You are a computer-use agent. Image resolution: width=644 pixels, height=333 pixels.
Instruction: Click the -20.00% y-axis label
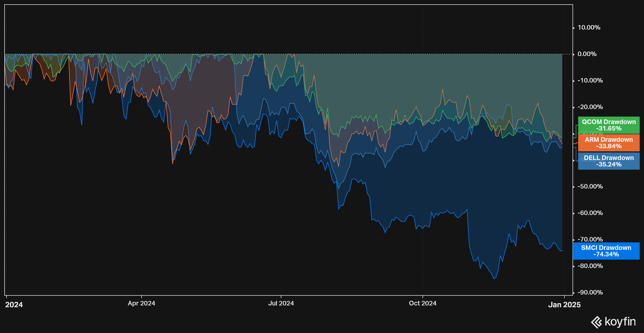[590, 107]
